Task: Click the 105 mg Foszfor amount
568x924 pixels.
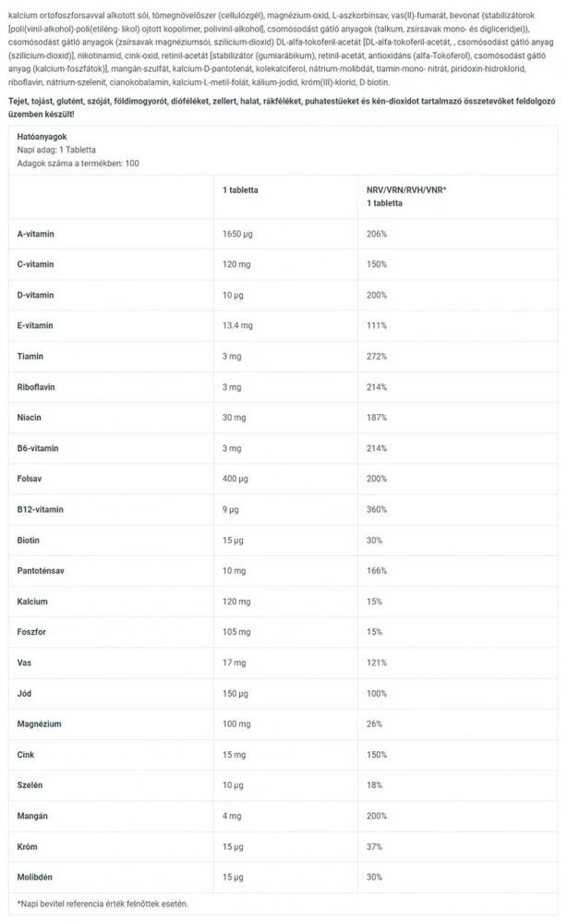Action: coord(236,632)
